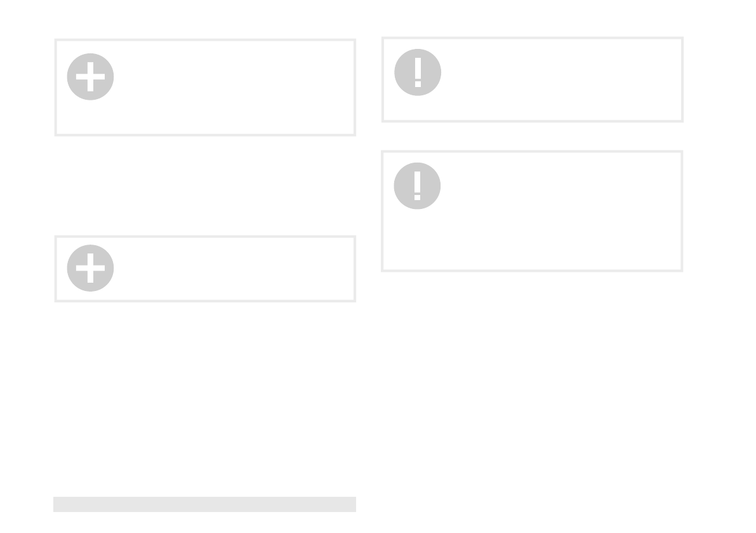Image resolution: width=756 pixels, height=533 pixels.
Task: Tap the white cross in the first tip icon
Action: [90, 77]
